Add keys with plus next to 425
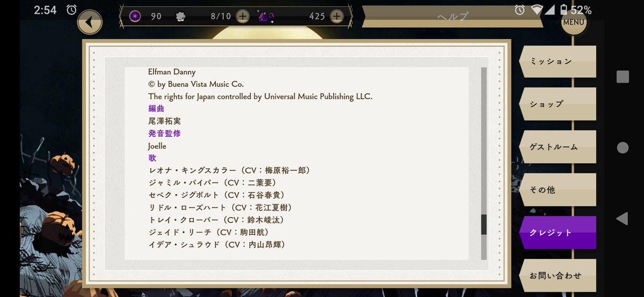 coord(336,16)
